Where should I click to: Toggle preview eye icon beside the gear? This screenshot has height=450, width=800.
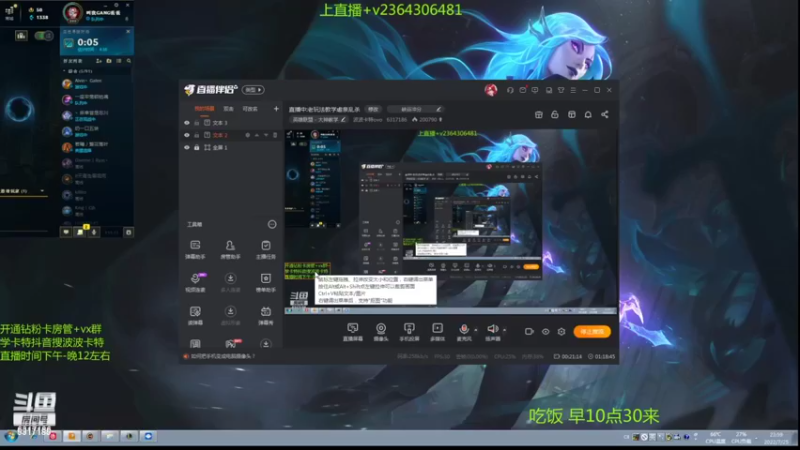pos(545,332)
